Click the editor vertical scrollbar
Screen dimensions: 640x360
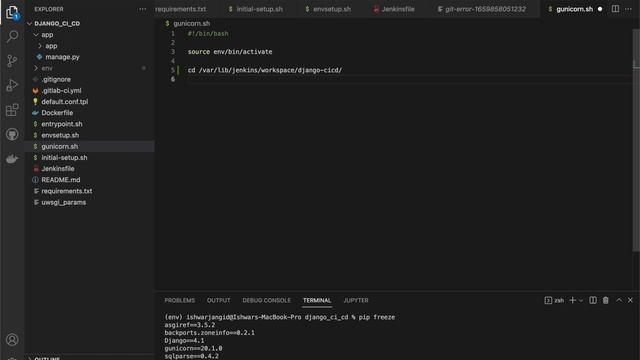click(636, 139)
